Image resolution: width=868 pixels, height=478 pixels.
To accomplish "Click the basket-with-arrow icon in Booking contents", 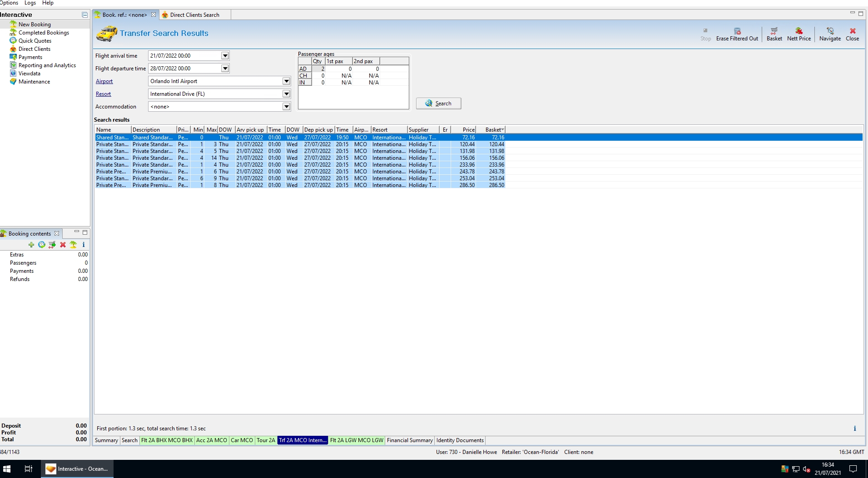I will [52, 245].
